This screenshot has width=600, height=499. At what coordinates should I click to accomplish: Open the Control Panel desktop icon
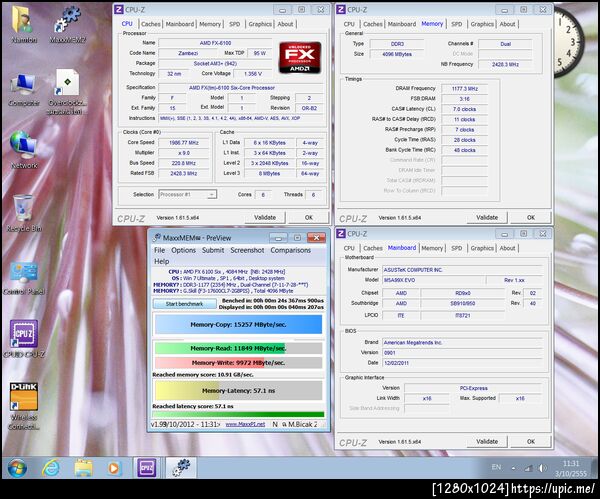[x=24, y=278]
